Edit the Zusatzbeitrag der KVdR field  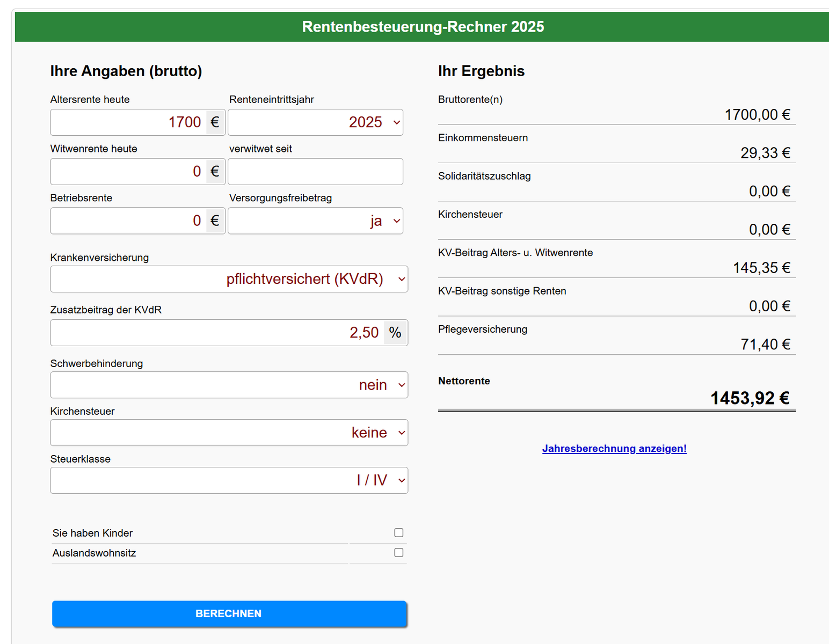coord(217,333)
